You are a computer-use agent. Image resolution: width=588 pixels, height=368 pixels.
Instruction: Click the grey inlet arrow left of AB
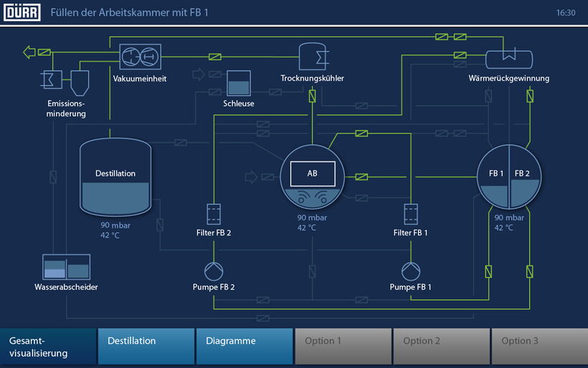click(x=251, y=176)
